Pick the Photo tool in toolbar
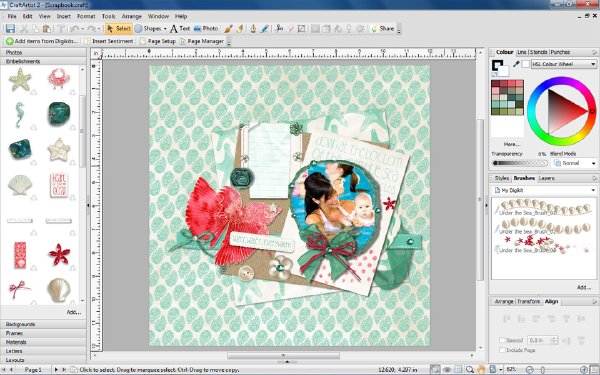The image size is (600, 375). (206, 29)
